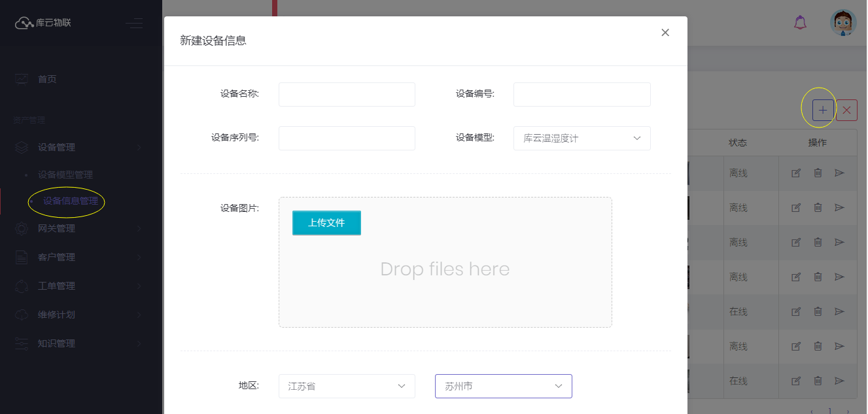Click the send icon in first table row
Screen dimensions: 868x414
coord(839,173)
